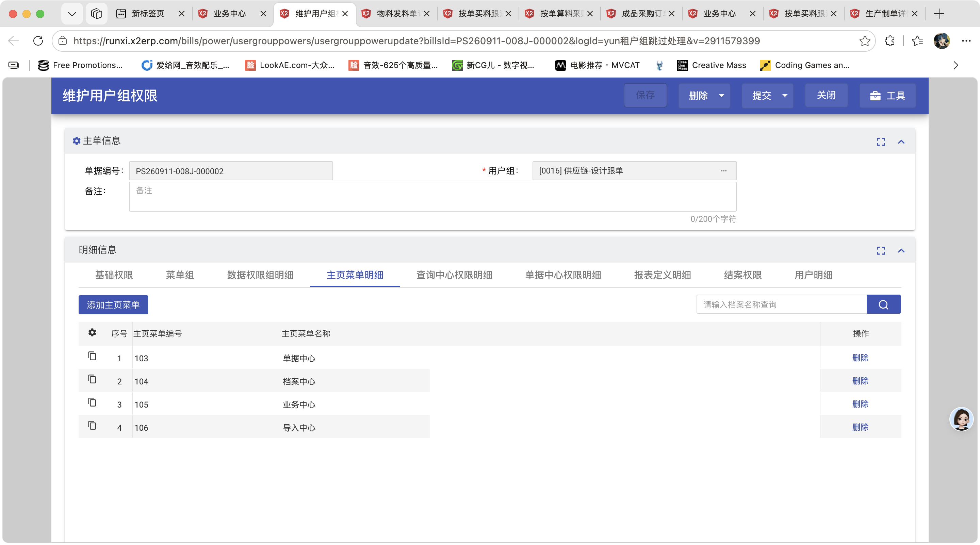Click the table settings gear icon
This screenshot has width=980, height=545.
coord(92,332)
